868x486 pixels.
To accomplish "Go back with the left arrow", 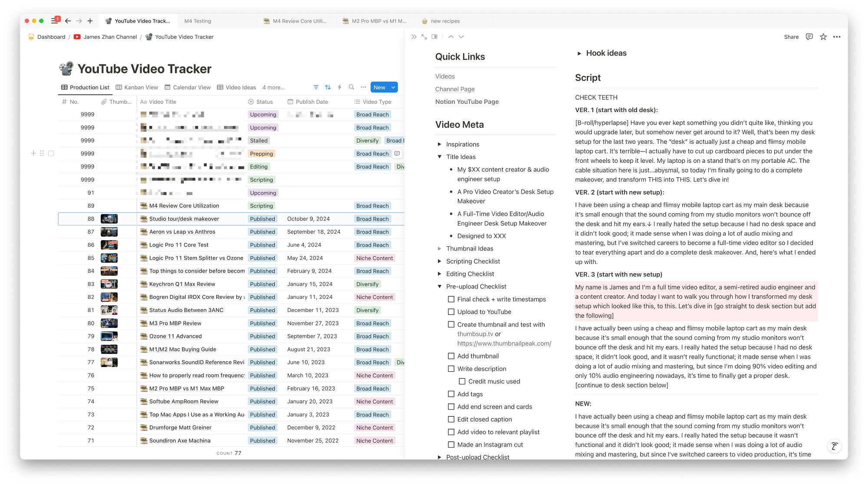I will tap(68, 21).
